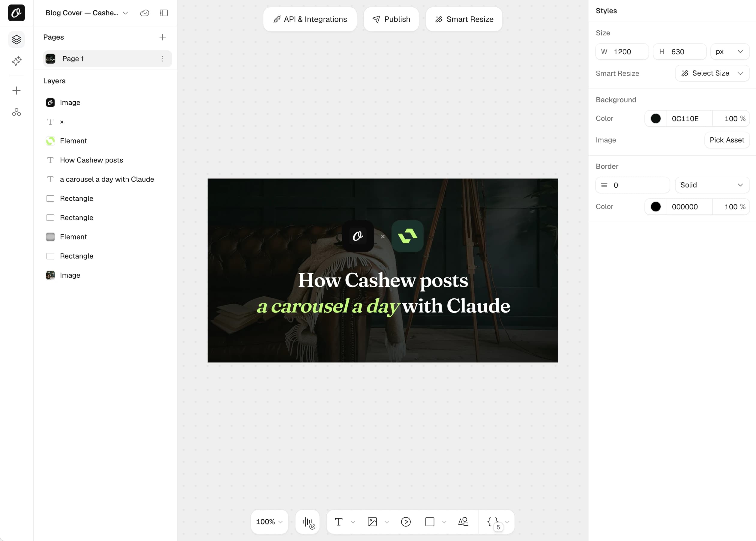
Task: Edit the border width field showing 0
Action: (633, 185)
